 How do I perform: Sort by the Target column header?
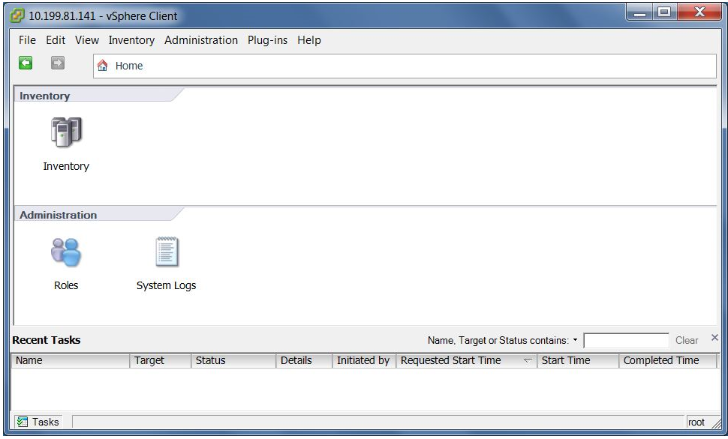(x=160, y=361)
